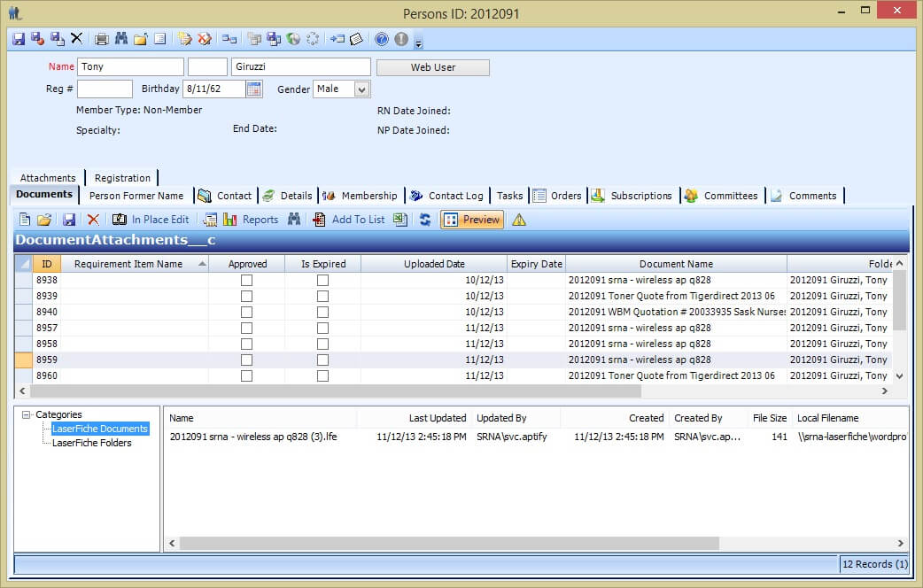
Task: Toggle the Preview pane button
Action: click(472, 220)
